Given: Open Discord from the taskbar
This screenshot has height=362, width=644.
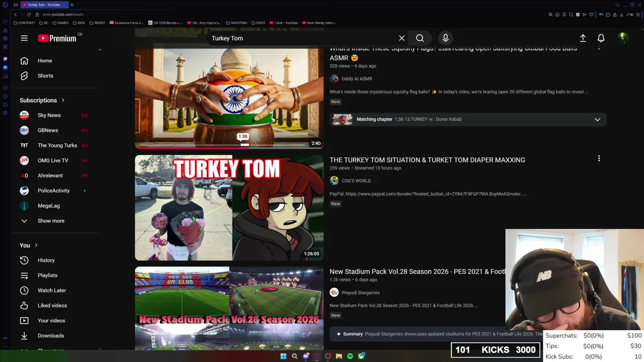Looking at the screenshot, I should click(306, 356).
